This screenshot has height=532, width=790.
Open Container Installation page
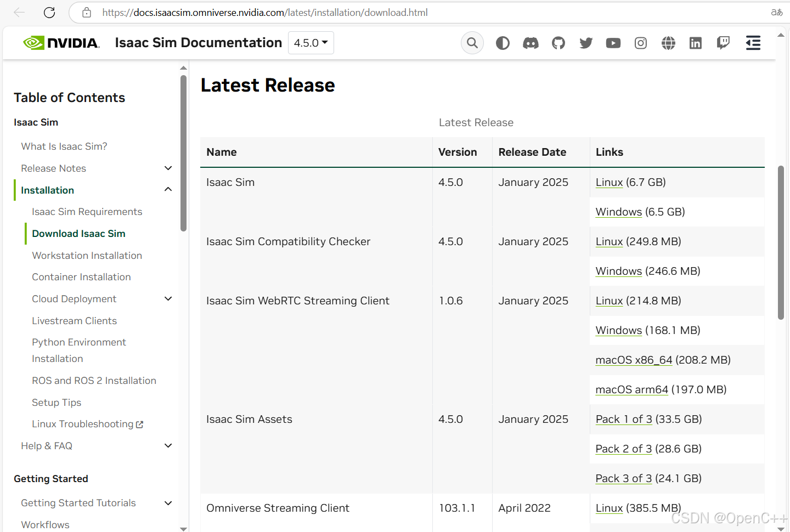point(81,277)
